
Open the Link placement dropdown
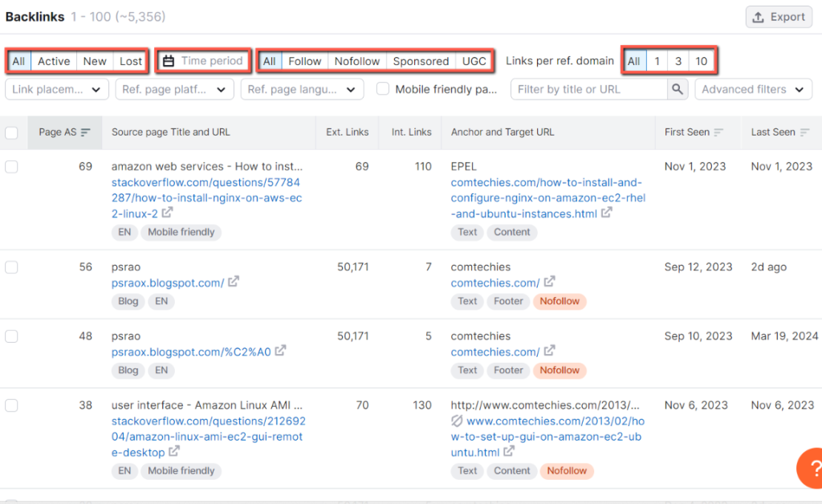pyautogui.click(x=57, y=89)
